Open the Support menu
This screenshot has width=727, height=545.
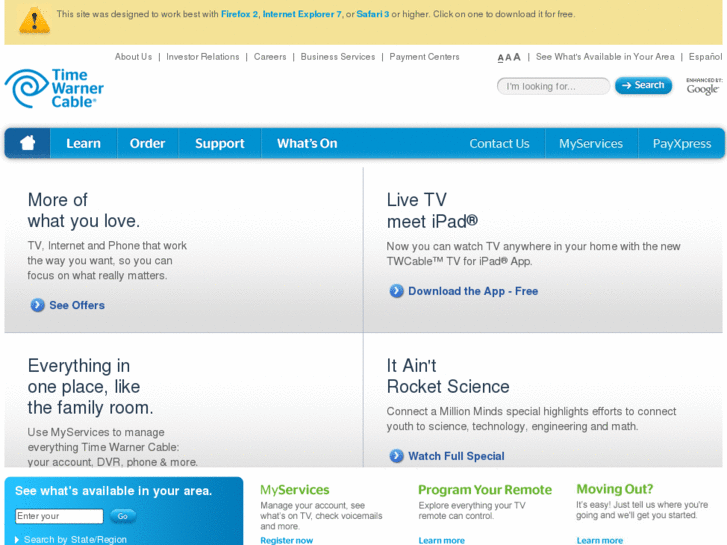tap(219, 143)
